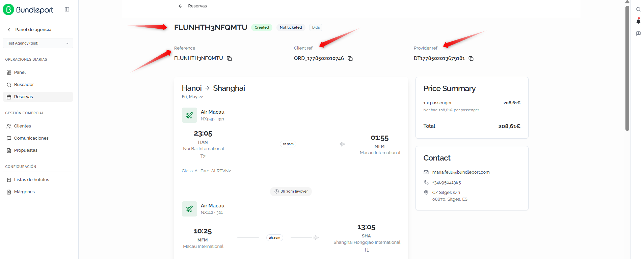Click the 2h 40m duration pill
Viewport: 644px width, 259px height.
coord(274,238)
